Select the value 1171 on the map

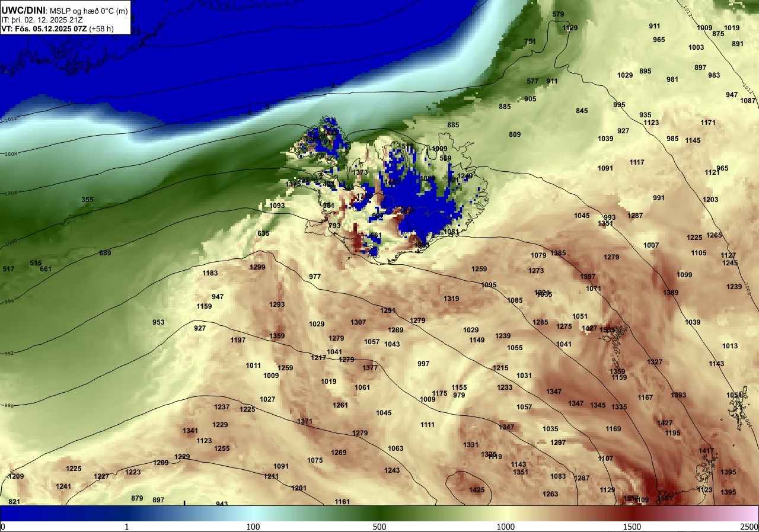tap(708, 123)
